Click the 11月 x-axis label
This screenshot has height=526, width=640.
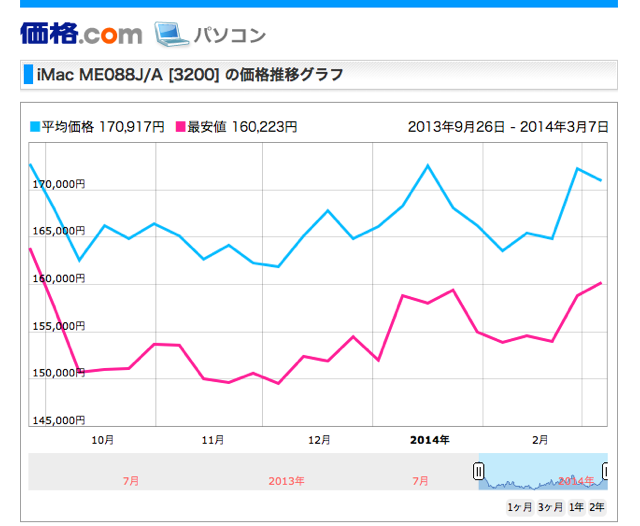[x=213, y=440]
